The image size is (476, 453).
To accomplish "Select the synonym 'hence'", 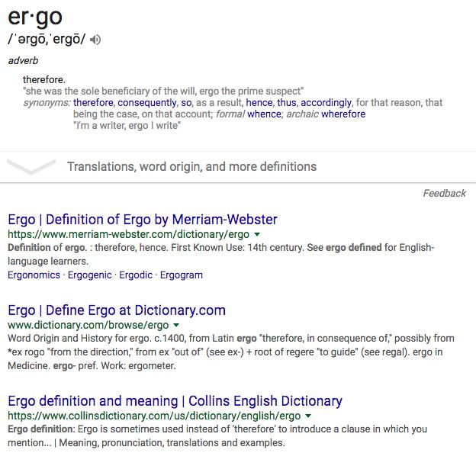I will (259, 102).
